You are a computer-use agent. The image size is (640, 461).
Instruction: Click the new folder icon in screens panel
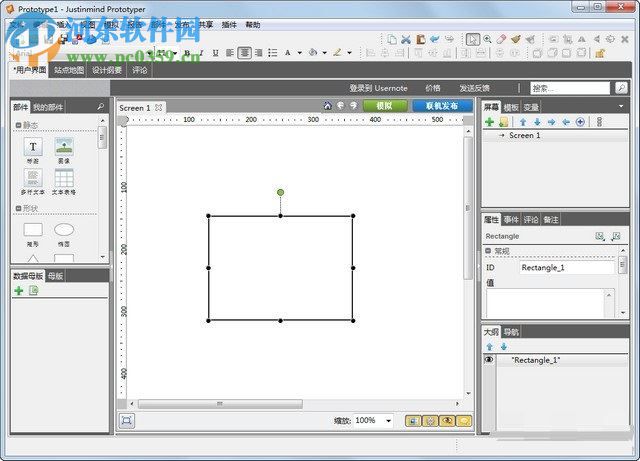(504, 122)
